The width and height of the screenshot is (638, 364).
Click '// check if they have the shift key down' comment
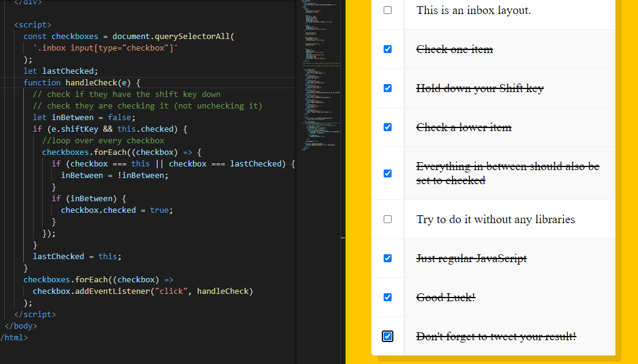click(126, 95)
